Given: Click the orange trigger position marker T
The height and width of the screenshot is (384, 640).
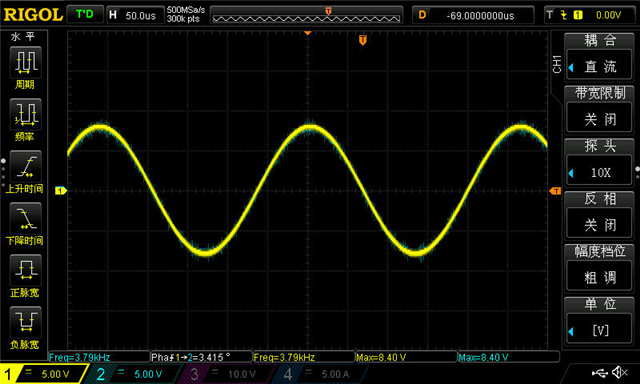Looking at the screenshot, I should (x=362, y=40).
